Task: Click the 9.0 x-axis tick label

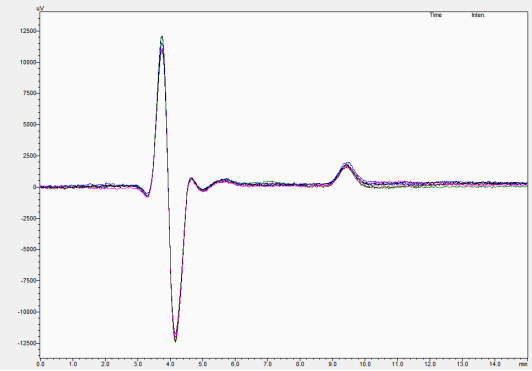Action: point(332,364)
